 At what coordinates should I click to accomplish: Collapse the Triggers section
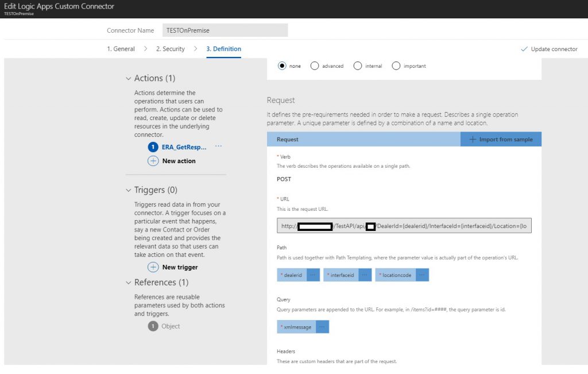coord(129,190)
